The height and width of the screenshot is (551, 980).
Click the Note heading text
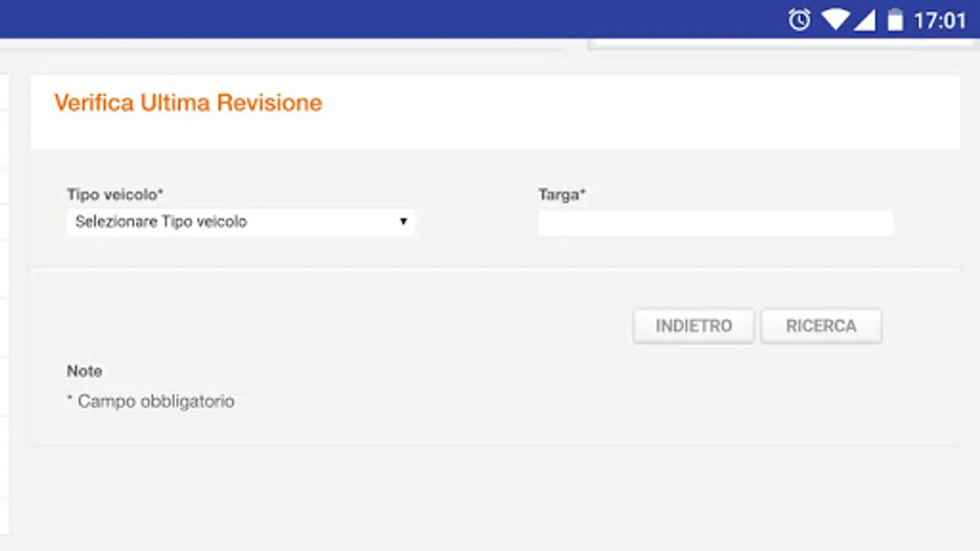(85, 371)
